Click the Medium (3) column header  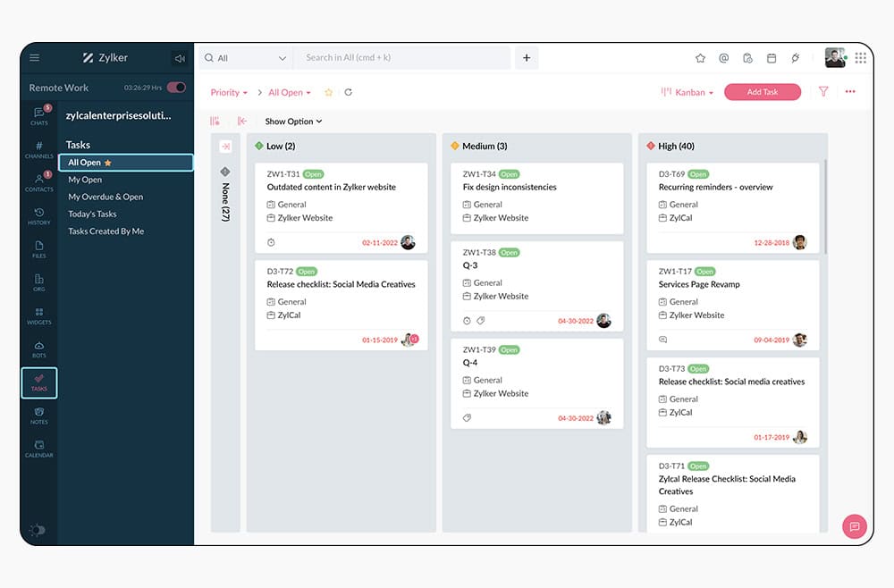[x=479, y=146]
